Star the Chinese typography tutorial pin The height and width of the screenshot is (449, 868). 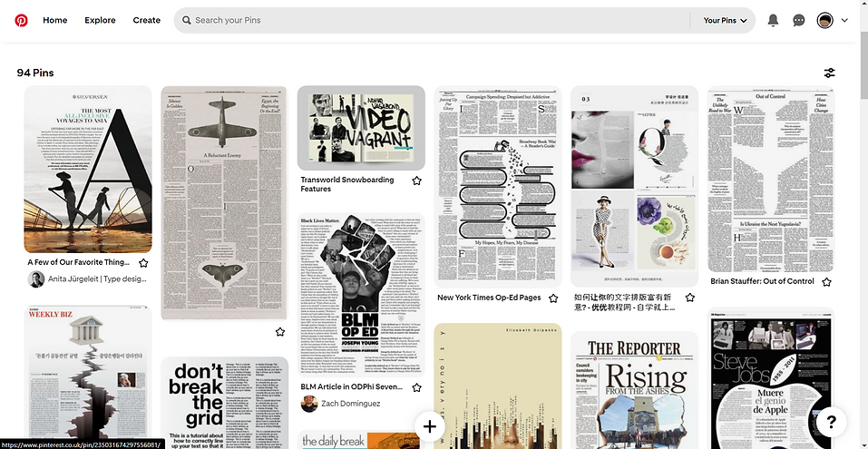pyautogui.click(x=689, y=298)
